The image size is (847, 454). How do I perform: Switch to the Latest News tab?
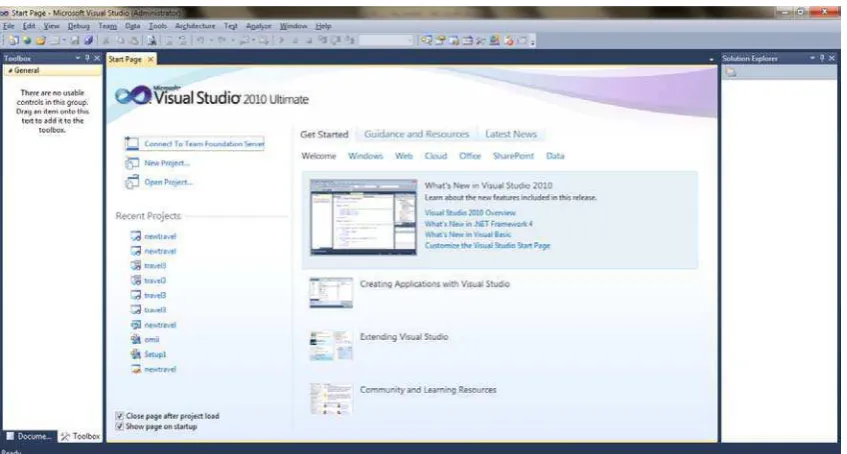(x=511, y=134)
